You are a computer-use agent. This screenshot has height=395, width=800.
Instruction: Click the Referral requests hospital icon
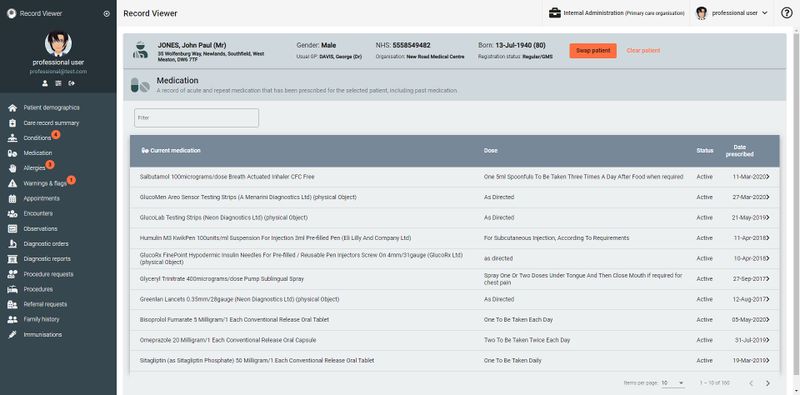pyautogui.click(x=13, y=304)
